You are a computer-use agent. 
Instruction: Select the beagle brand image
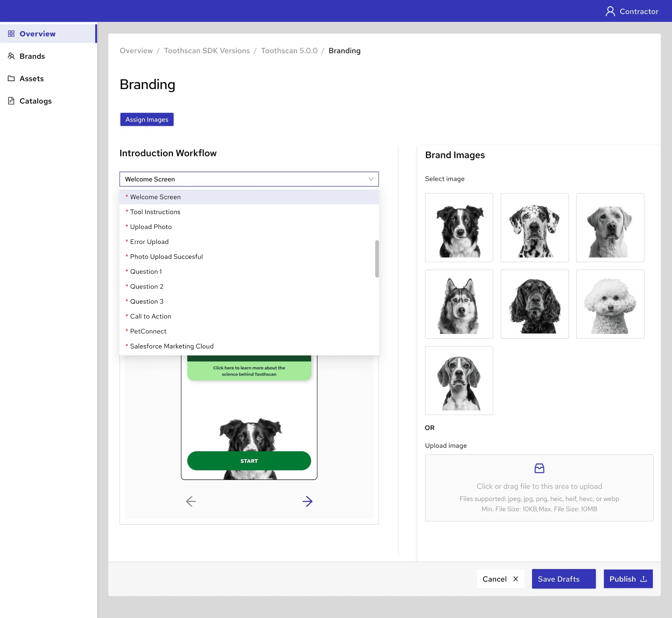point(459,381)
